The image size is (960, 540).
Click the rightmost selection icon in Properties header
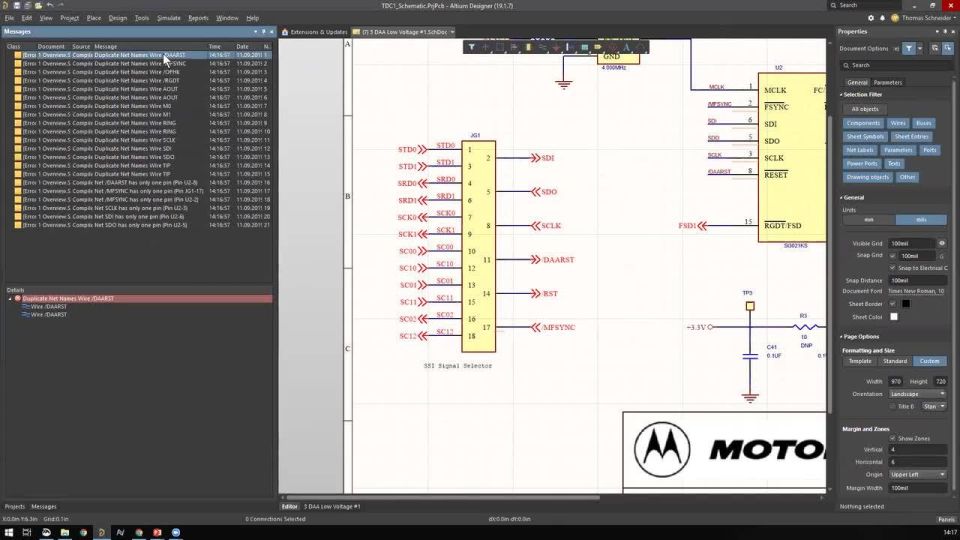point(947,48)
